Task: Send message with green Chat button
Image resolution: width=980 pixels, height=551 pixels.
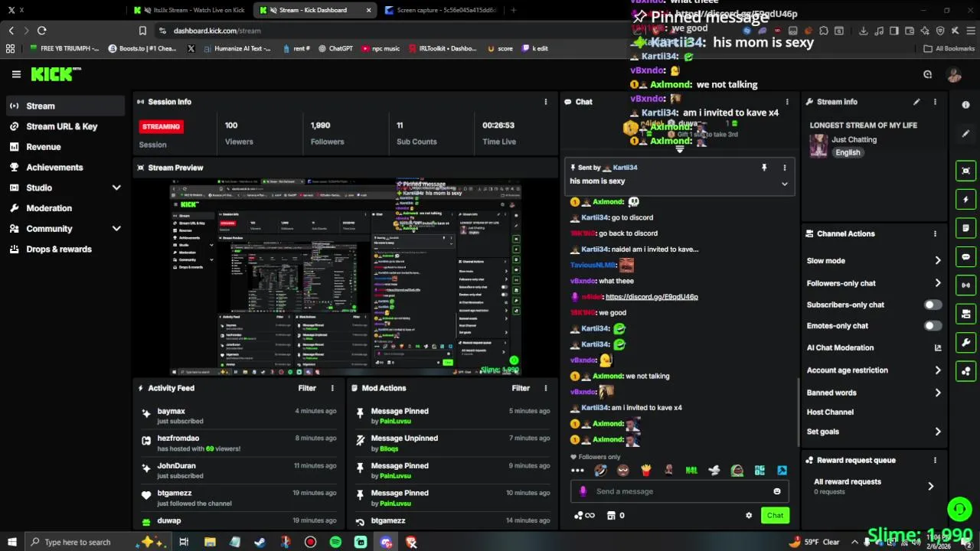Action: (775, 516)
